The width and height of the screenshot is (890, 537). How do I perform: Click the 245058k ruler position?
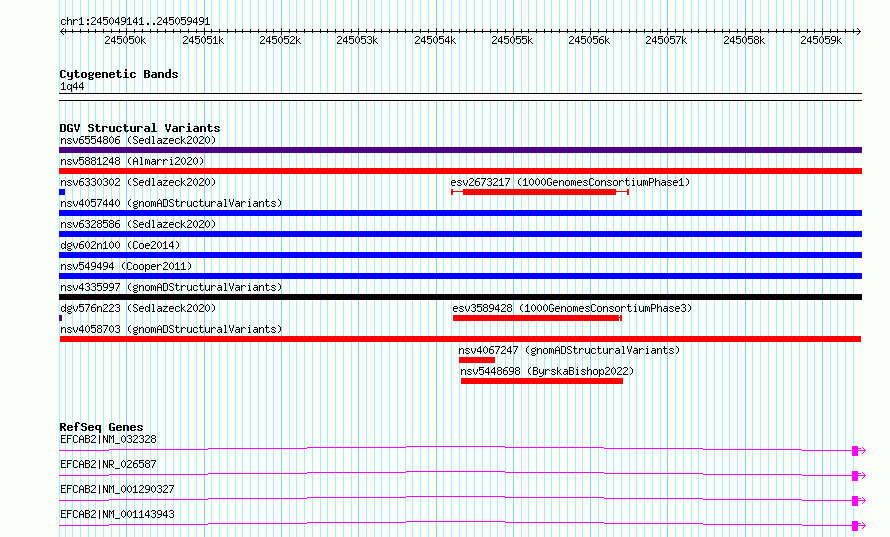tap(745, 40)
